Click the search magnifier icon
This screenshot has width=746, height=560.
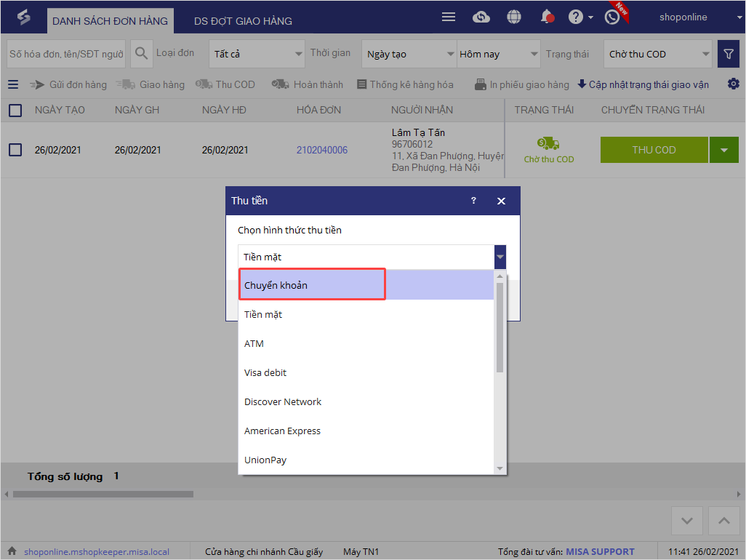141,53
